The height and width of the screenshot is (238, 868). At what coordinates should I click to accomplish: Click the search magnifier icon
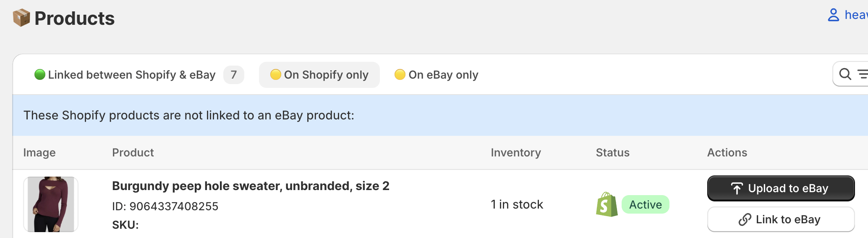[845, 74]
